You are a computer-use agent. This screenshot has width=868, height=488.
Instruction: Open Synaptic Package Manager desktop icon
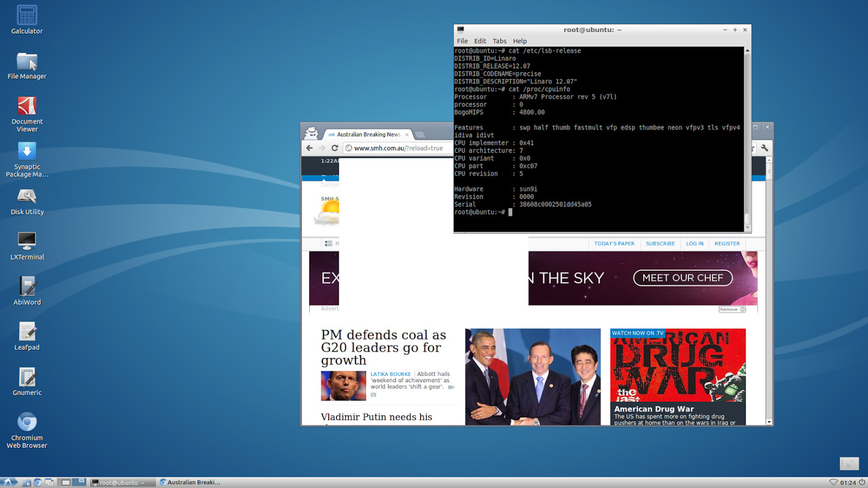pos(27,160)
